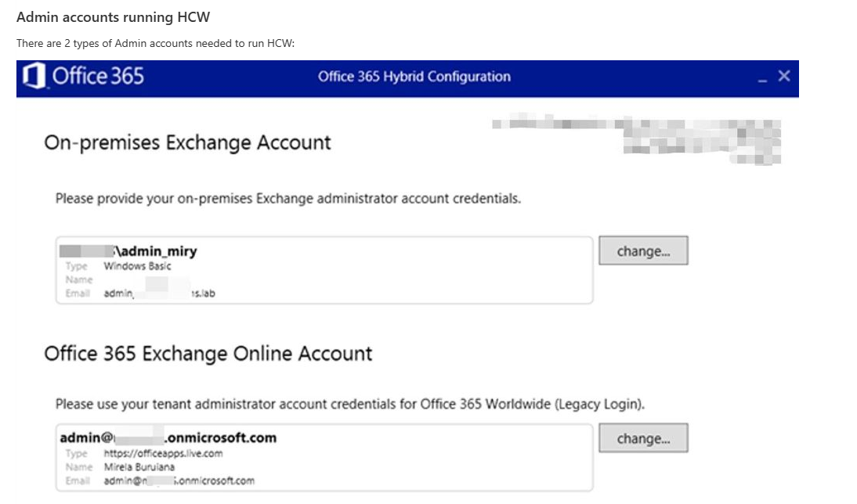
Task: Click the tenant administrator Legacy Login instruction text
Action: [x=350, y=404]
